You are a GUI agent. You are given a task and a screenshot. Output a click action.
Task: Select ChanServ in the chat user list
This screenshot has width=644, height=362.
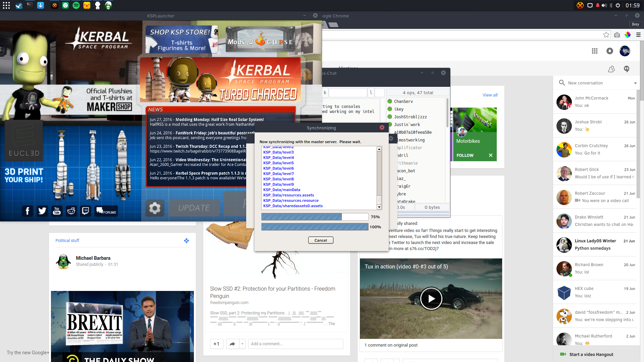(404, 102)
